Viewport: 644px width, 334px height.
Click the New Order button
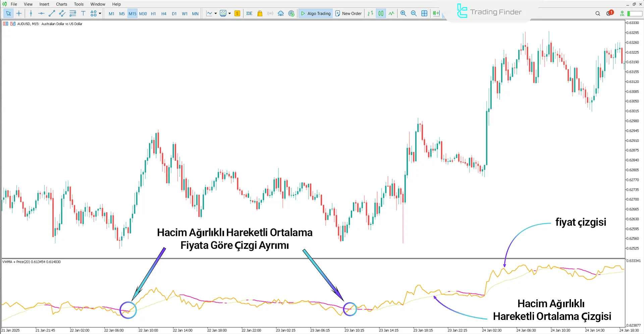click(x=348, y=13)
